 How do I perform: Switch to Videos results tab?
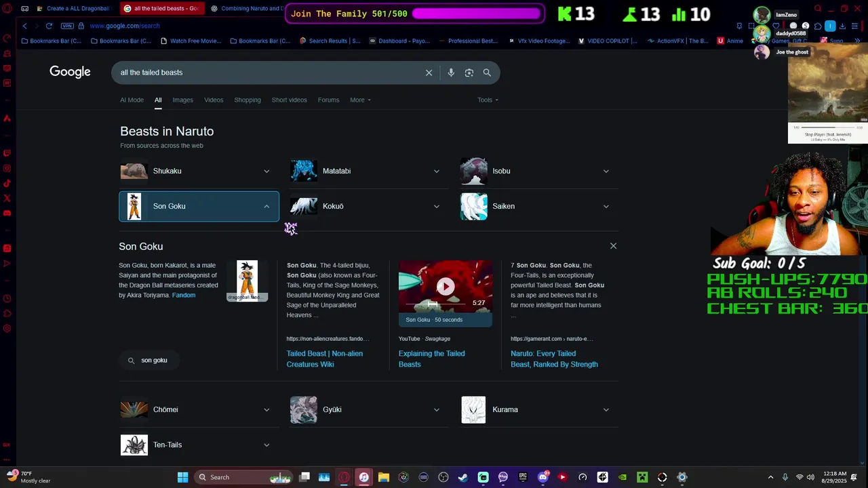(214, 100)
